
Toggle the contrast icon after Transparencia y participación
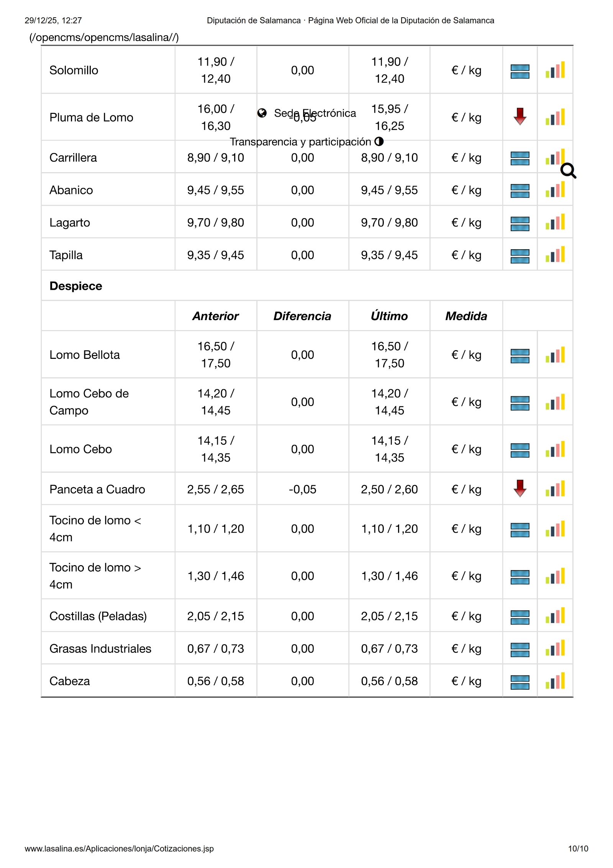click(379, 141)
